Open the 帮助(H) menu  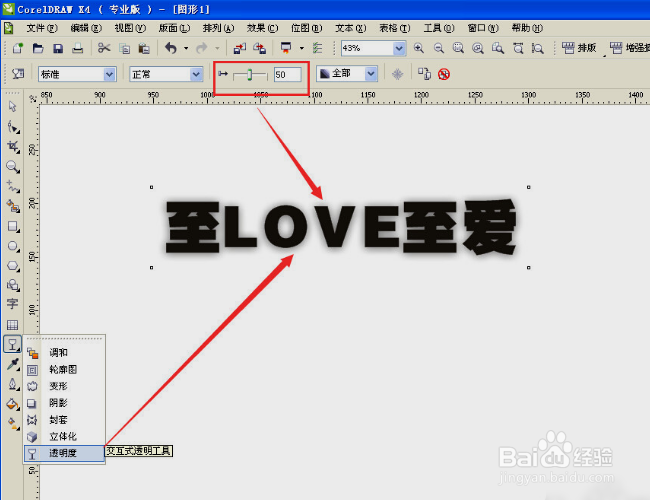pos(527,28)
